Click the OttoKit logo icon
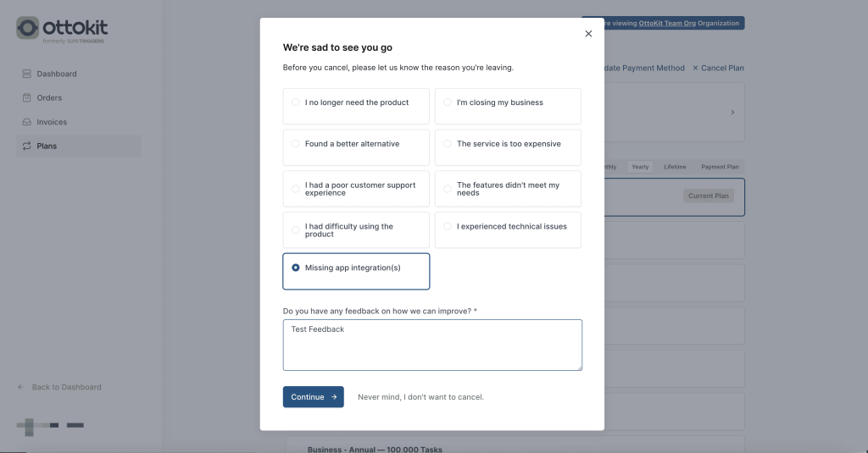Screen dimensions: 868x453 [27, 28]
